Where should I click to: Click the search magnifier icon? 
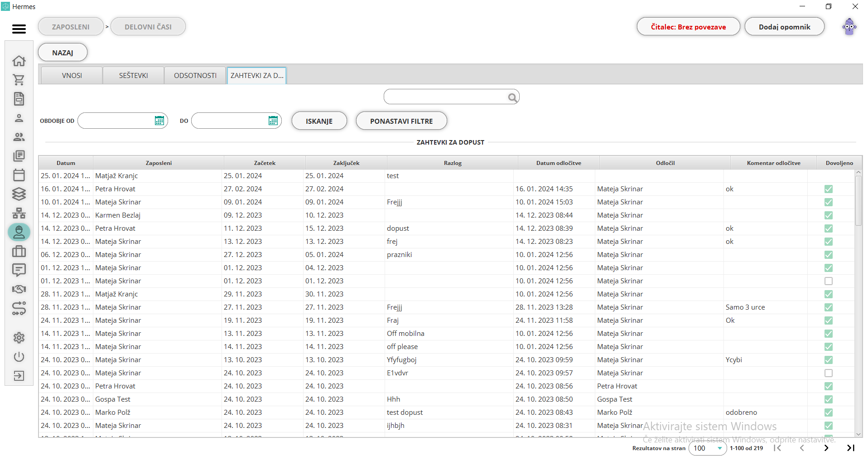coord(512,97)
